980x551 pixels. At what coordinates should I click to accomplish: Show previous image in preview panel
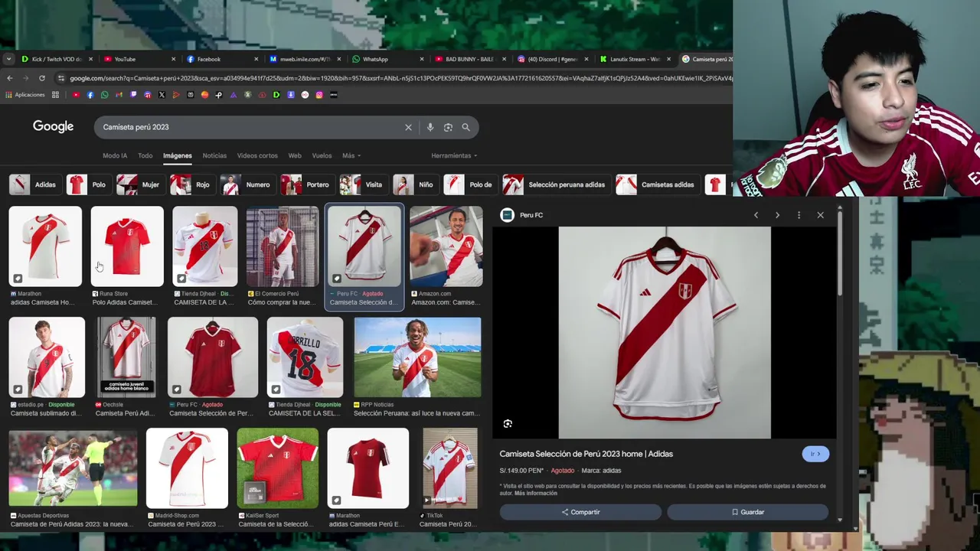coord(756,215)
